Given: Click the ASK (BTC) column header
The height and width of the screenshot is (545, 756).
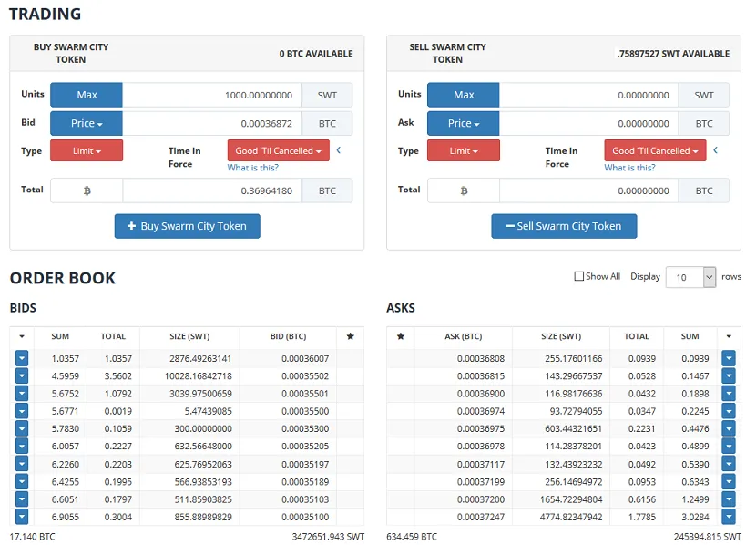Looking at the screenshot, I should [x=463, y=336].
